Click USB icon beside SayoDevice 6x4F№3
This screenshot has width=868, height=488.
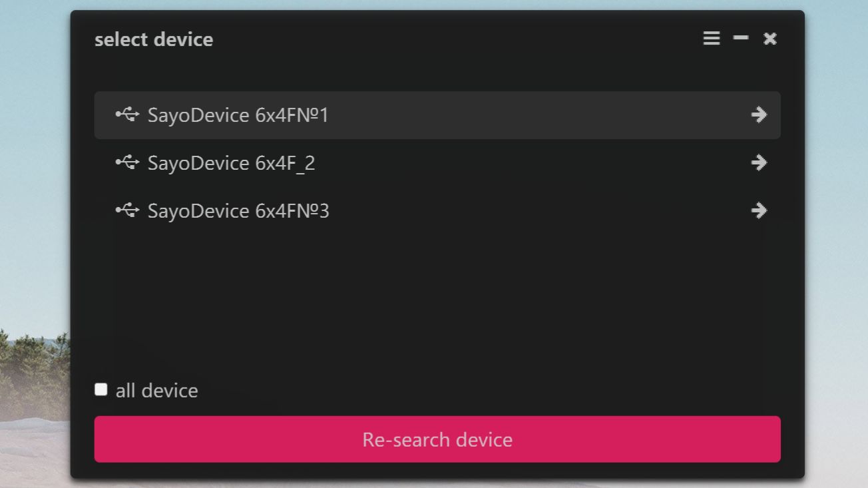[127, 210]
